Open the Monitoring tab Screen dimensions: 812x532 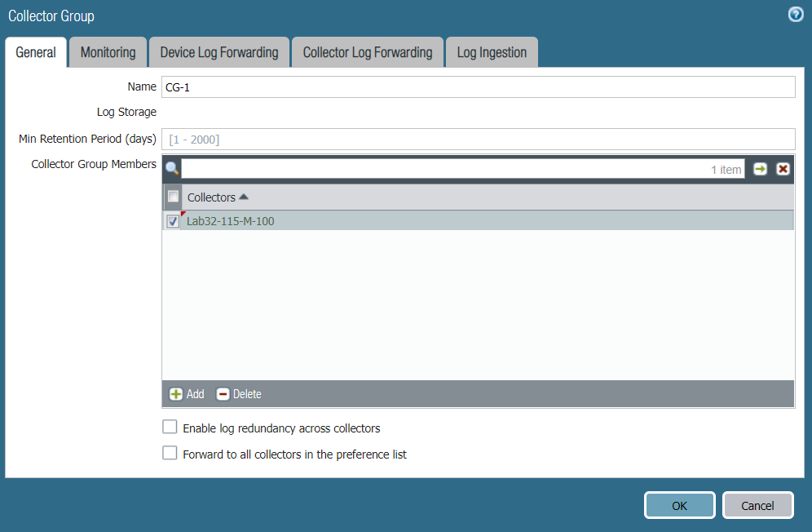108,52
